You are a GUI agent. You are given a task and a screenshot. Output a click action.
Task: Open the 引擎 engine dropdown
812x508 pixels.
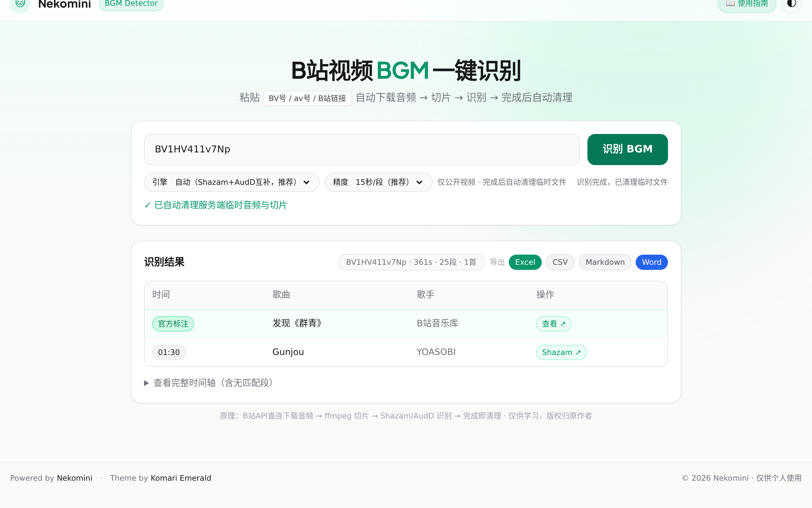pyautogui.click(x=232, y=182)
